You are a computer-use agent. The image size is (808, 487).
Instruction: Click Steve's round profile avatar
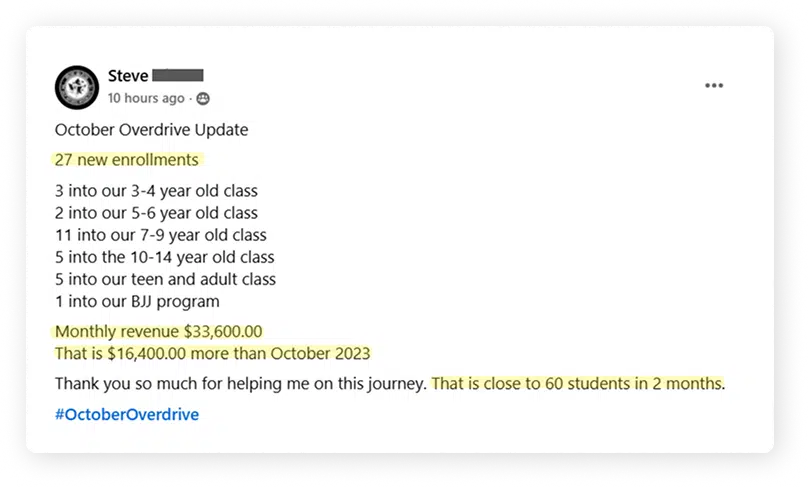point(77,87)
